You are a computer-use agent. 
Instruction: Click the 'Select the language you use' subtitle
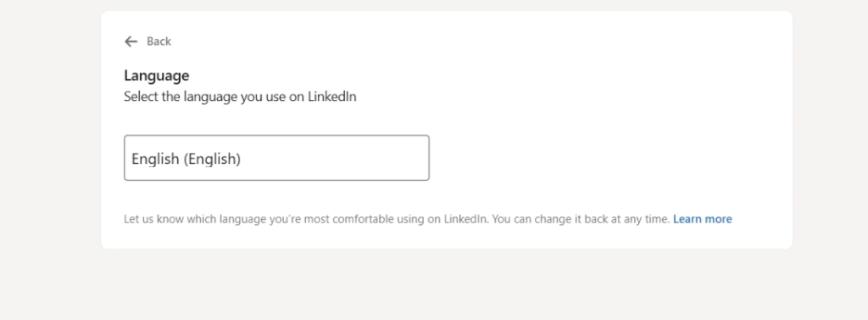pyautogui.click(x=240, y=97)
